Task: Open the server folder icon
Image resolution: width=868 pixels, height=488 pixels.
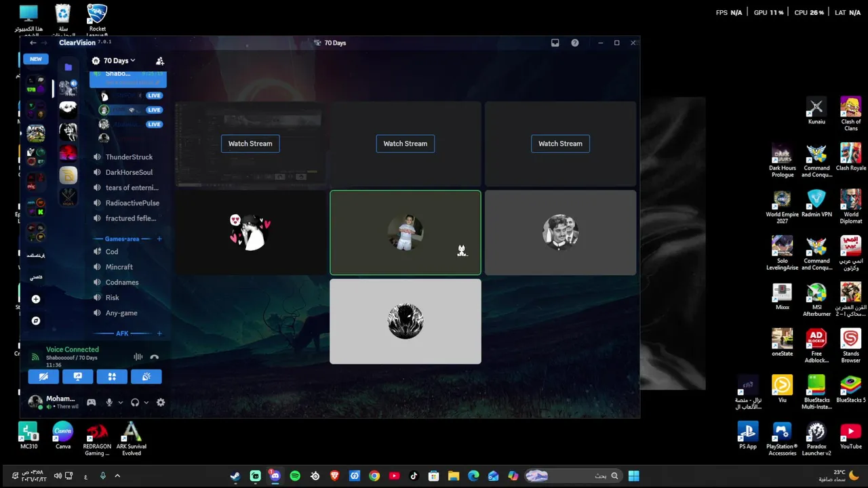Action: coord(68,67)
